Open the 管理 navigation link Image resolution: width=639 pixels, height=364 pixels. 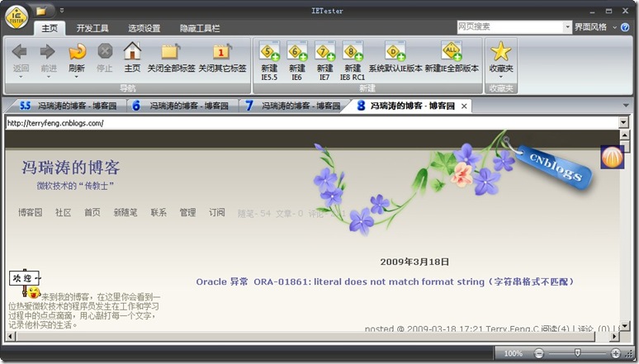click(x=188, y=212)
